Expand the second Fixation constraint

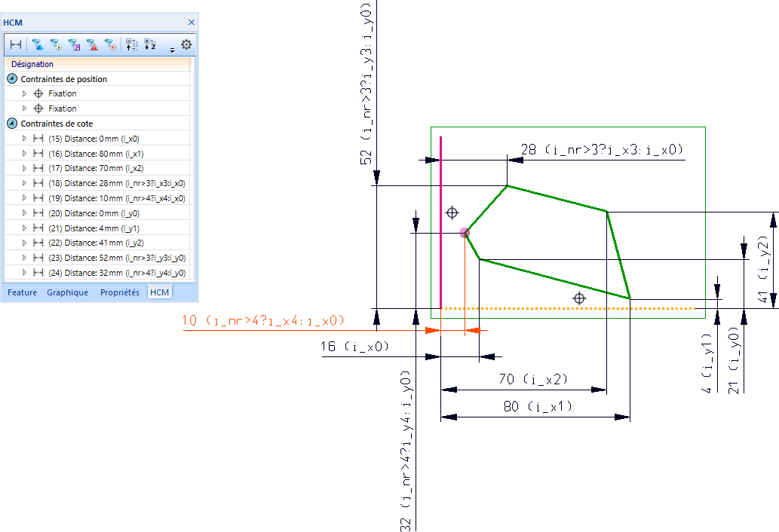(24, 109)
